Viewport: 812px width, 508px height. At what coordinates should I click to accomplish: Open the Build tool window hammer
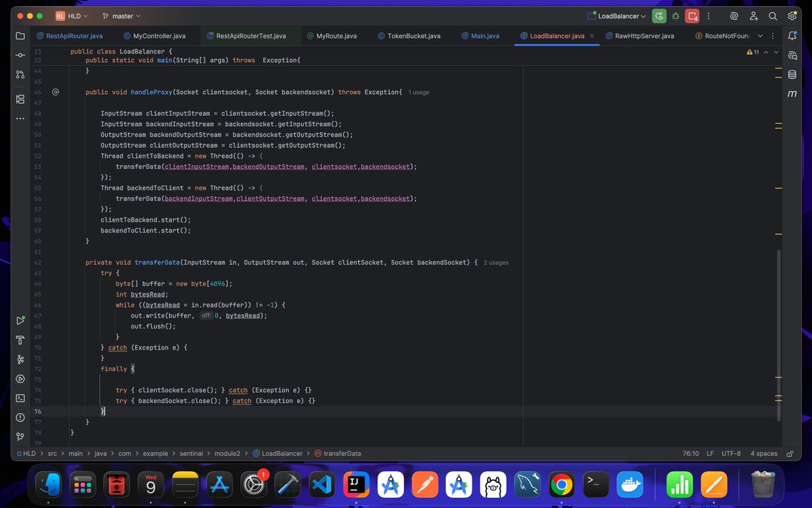(x=20, y=340)
